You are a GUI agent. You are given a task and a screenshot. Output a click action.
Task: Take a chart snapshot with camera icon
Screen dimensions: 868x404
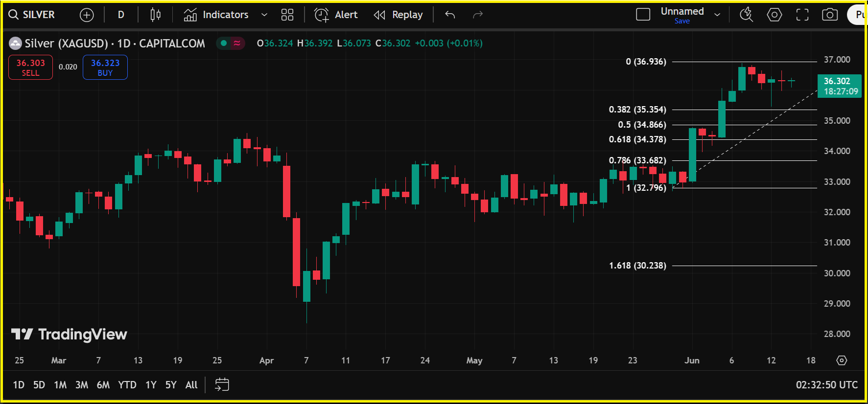click(829, 15)
